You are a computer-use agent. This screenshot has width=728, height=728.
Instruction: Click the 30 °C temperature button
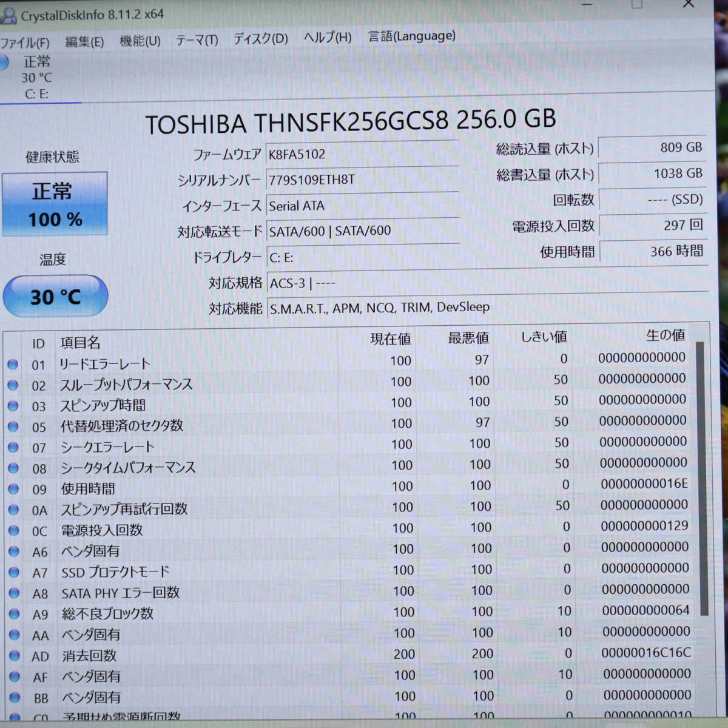coord(55,297)
